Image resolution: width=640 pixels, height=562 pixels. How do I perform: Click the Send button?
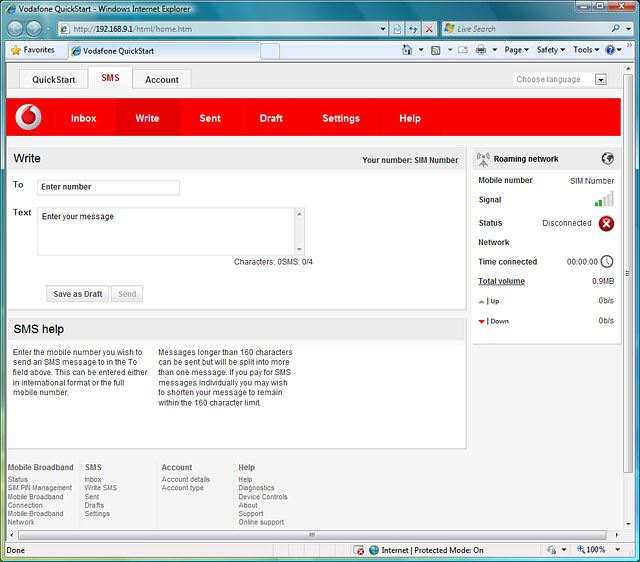click(127, 294)
